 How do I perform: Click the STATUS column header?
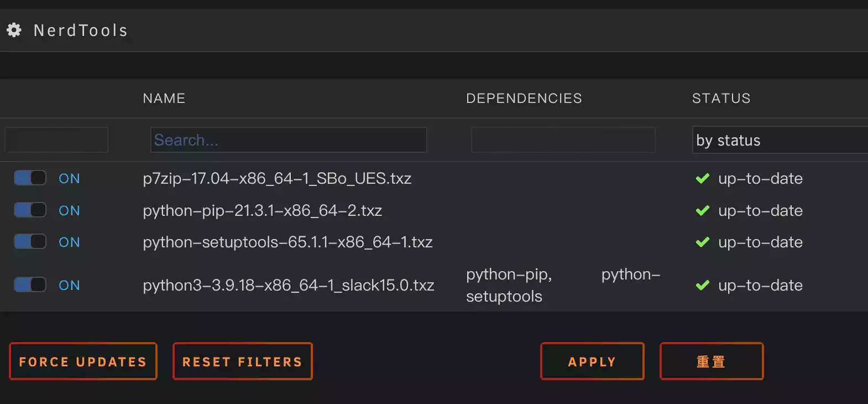coord(721,99)
